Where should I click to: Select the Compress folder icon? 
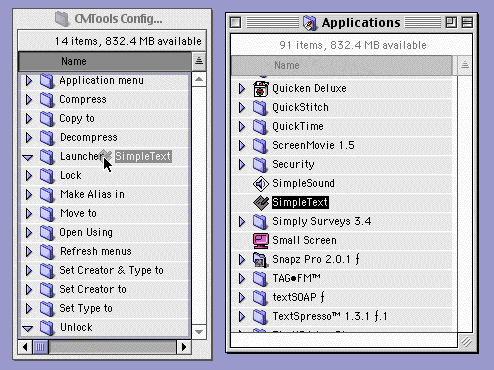[x=47, y=100]
